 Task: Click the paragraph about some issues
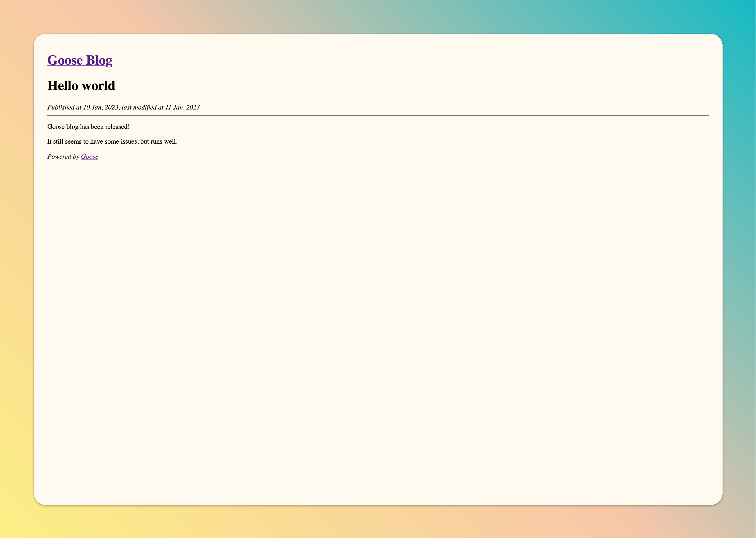pos(112,142)
